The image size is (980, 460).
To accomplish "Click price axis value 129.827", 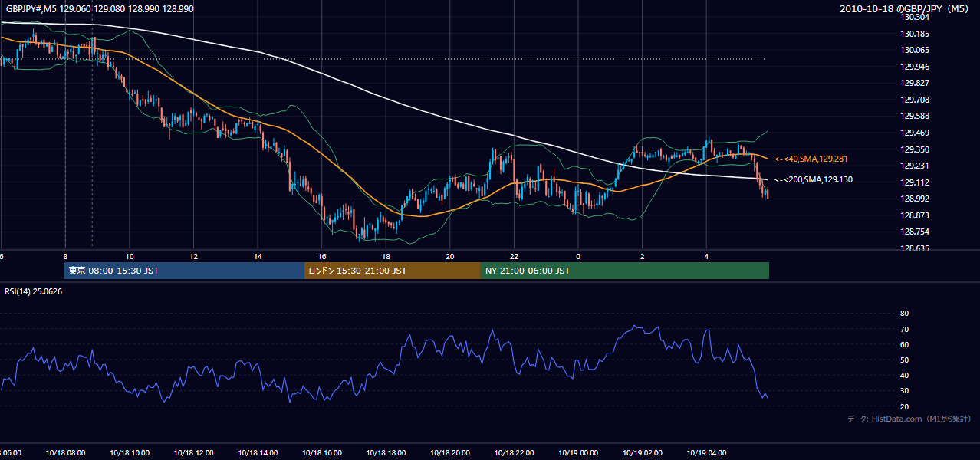I will 915,84.
